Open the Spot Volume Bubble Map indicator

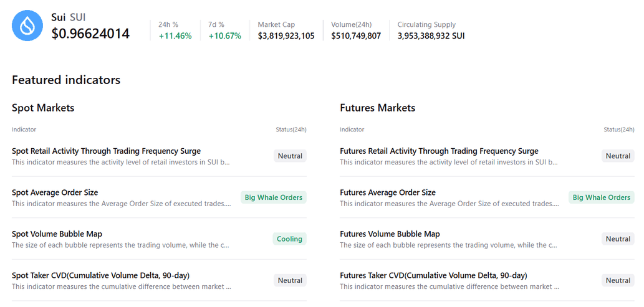click(57, 234)
